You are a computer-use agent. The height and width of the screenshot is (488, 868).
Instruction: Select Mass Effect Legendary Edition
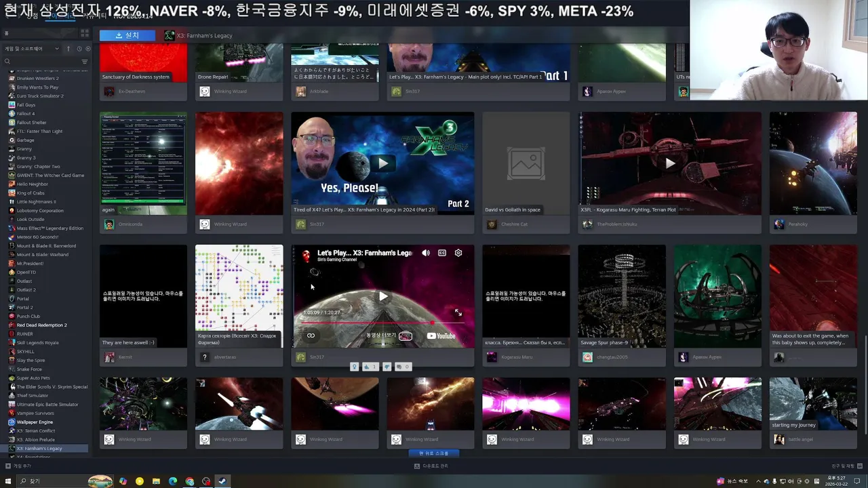pyautogui.click(x=50, y=228)
